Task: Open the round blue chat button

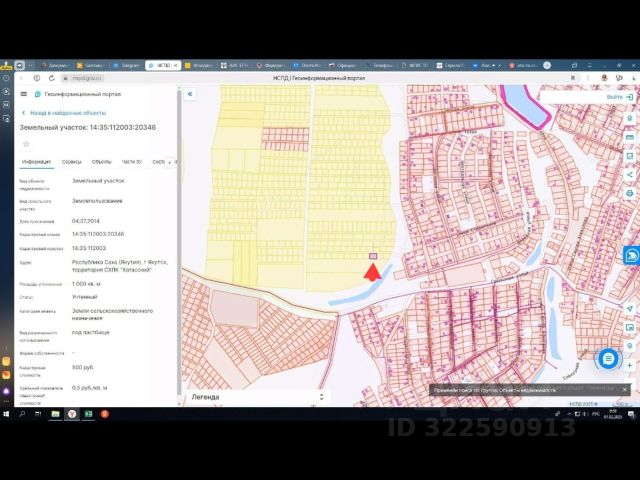Action: tap(608, 359)
